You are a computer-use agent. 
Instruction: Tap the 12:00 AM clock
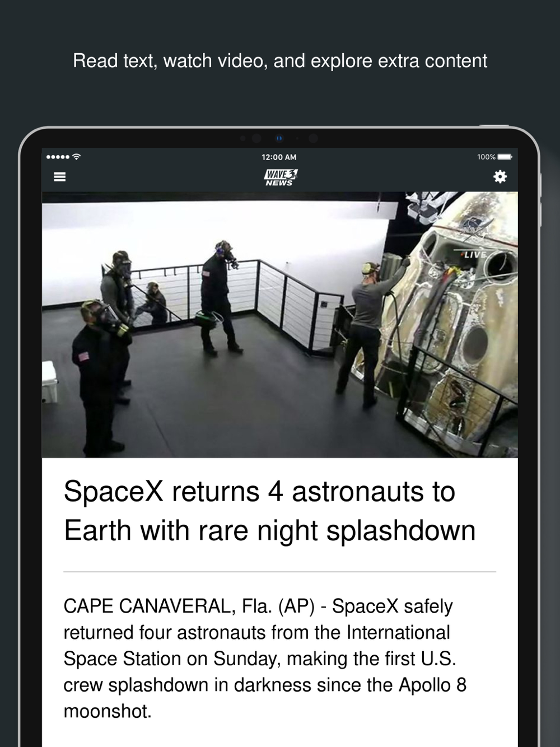tap(279, 157)
